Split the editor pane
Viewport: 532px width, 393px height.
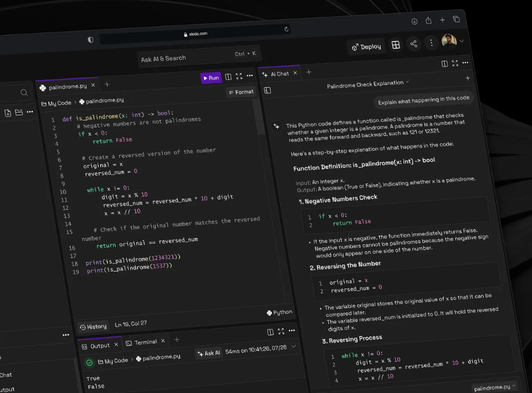click(x=229, y=77)
